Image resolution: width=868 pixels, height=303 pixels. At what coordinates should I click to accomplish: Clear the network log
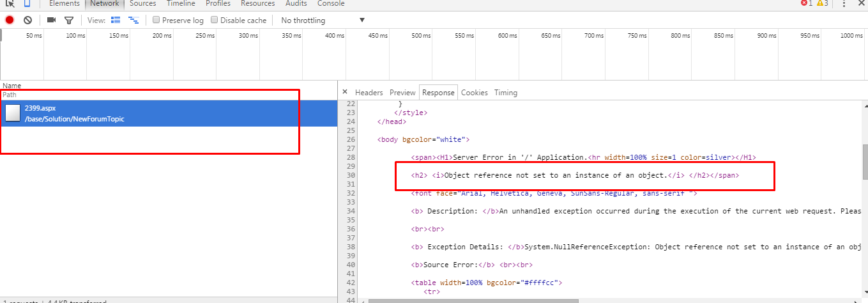[x=28, y=20]
